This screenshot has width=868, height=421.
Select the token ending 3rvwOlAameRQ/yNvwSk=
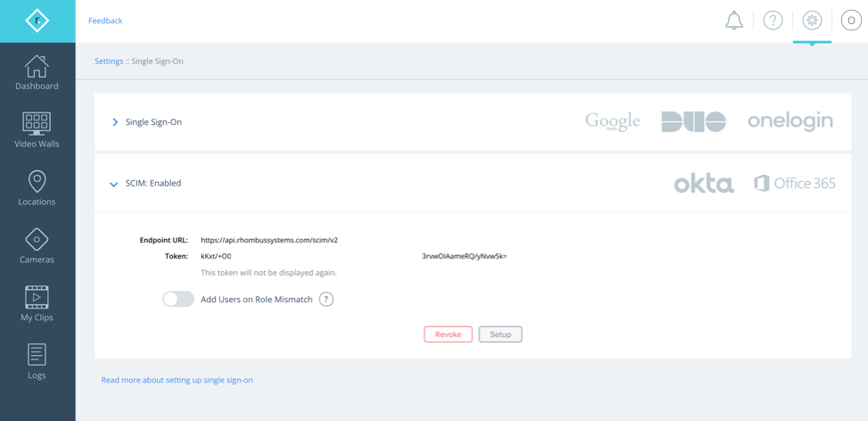(464, 257)
